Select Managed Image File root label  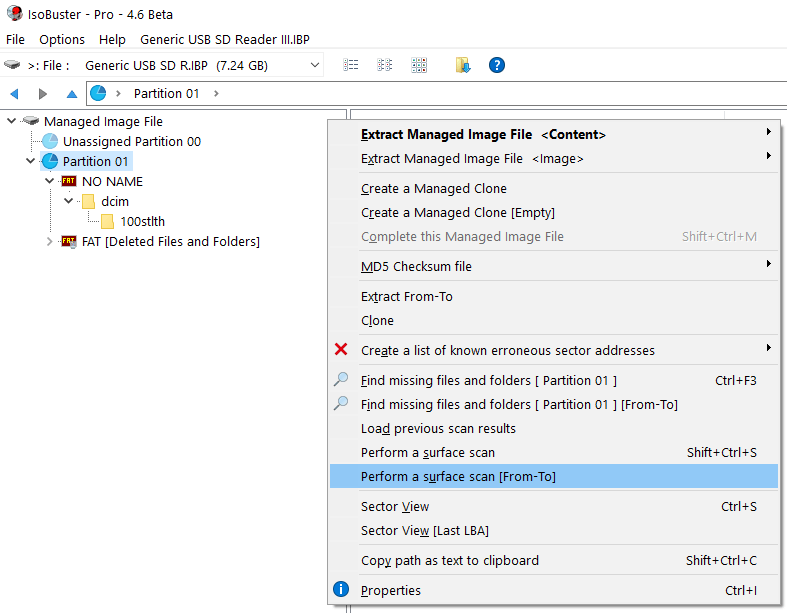pyautogui.click(x=103, y=121)
